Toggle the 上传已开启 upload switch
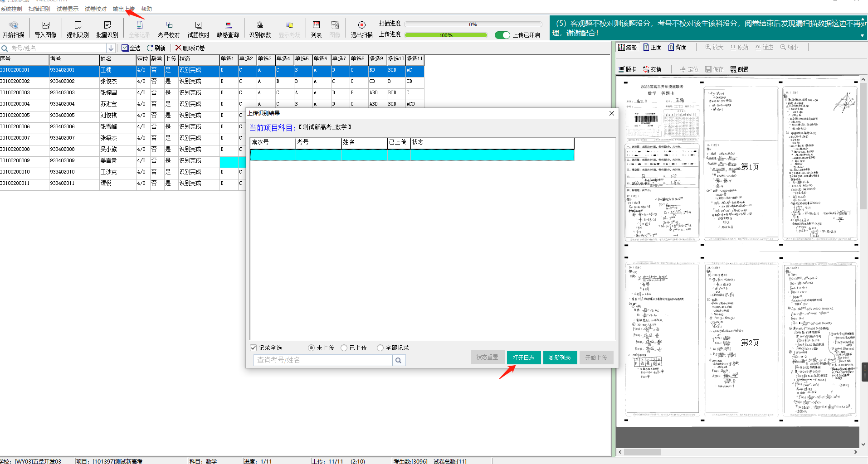Screen dimensions: 868x464 tap(502, 35)
